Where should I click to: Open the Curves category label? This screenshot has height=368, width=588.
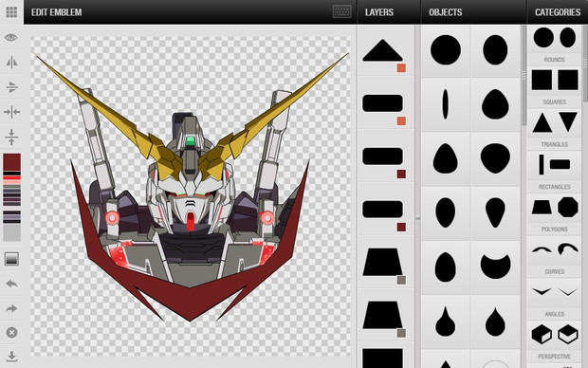(x=554, y=271)
